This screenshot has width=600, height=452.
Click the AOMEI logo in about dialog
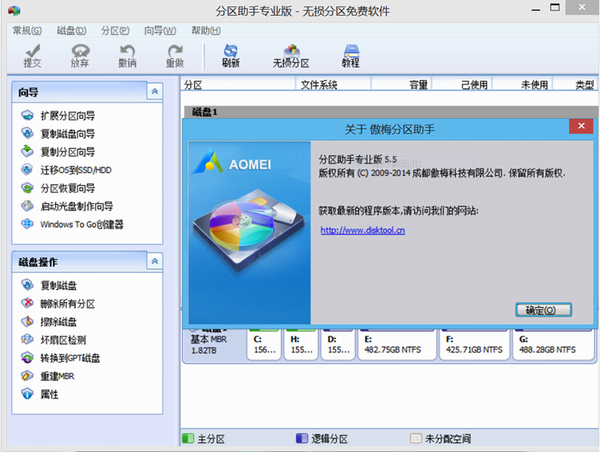coord(232,162)
